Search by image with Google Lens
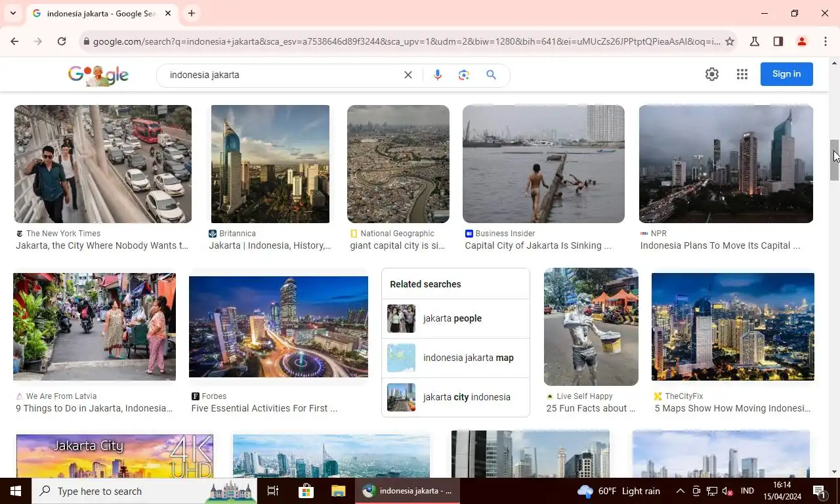Screen dimensions: 840x504 click(464, 75)
